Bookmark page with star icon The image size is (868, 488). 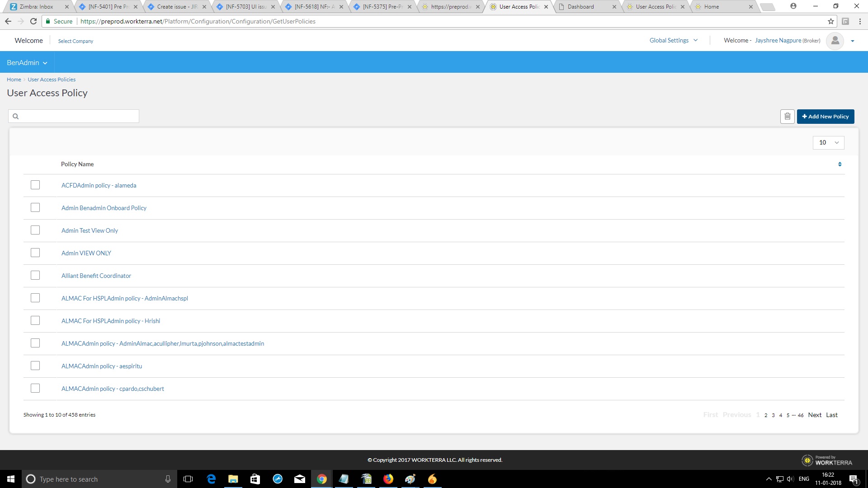[x=830, y=21]
